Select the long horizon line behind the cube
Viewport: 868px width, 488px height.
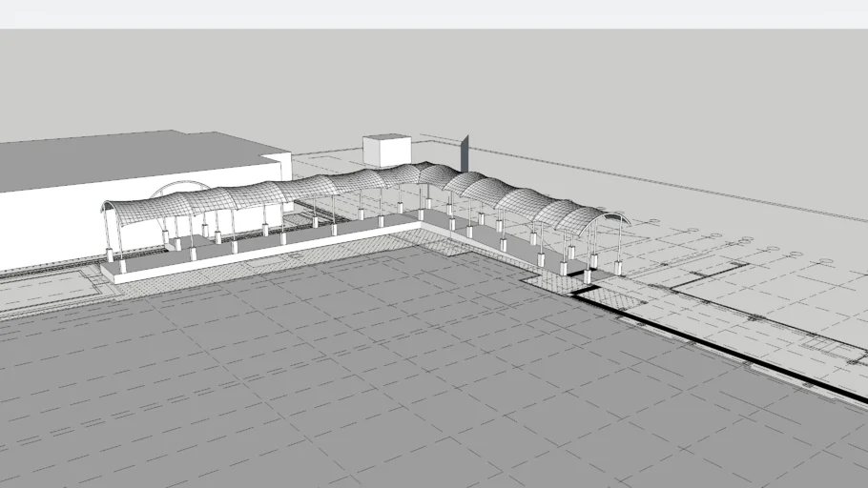pyautogui.click(x=668, y=188)
